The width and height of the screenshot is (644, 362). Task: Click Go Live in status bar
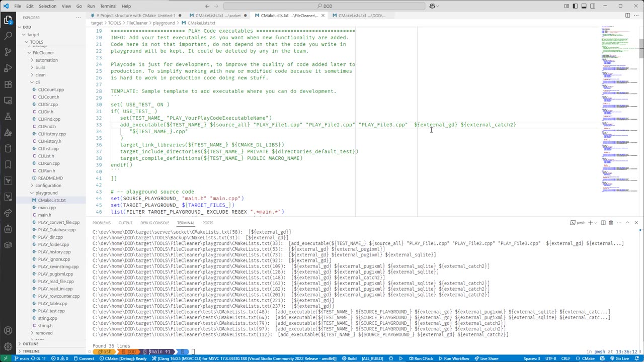[620, 358]
